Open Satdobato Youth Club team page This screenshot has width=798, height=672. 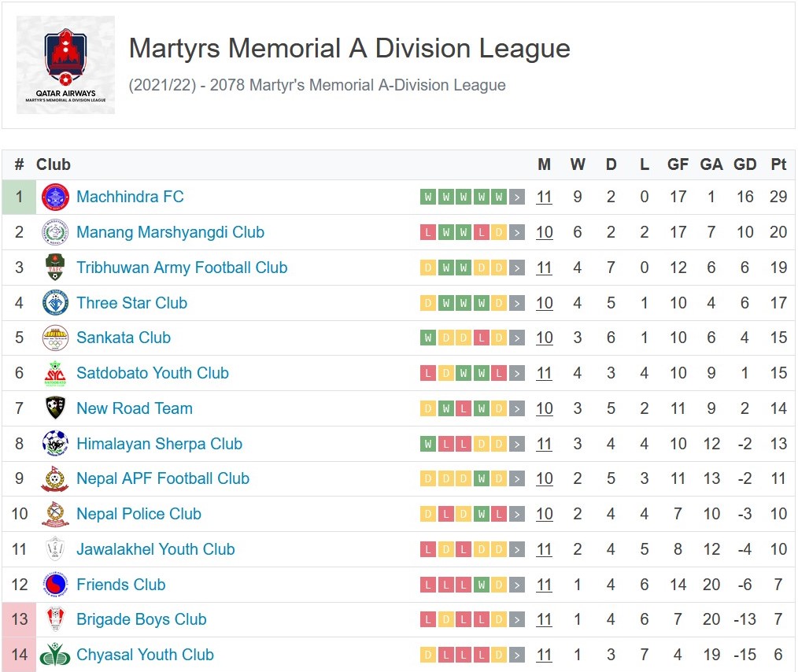pyautogui.click(x=153, y=373)
